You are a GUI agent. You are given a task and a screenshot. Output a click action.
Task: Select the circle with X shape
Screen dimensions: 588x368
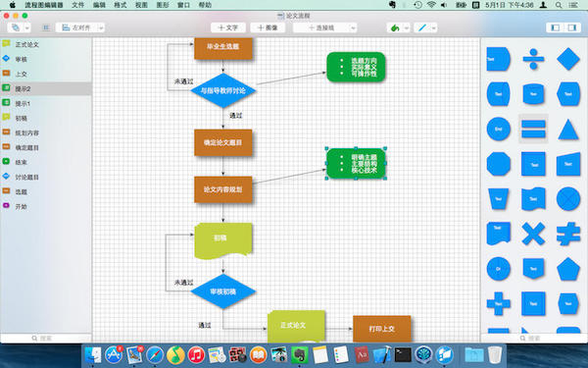(x=568, y=198)
